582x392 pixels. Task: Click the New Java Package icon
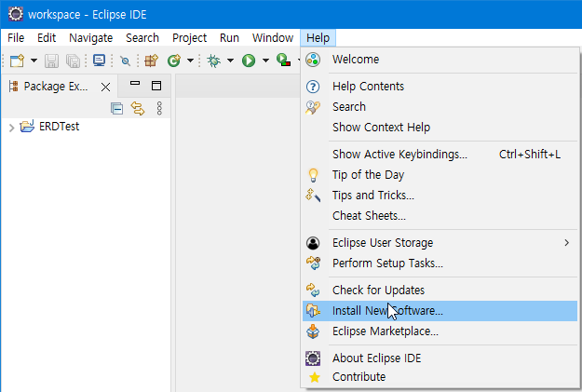tap(151, 61)
